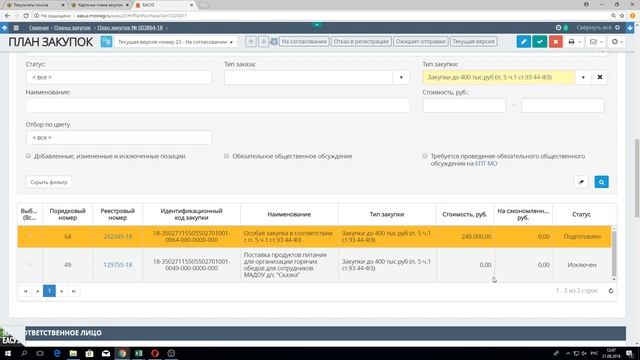
Task: Click the blue up-arrow in navigation bar
Action: coord(4,28)
